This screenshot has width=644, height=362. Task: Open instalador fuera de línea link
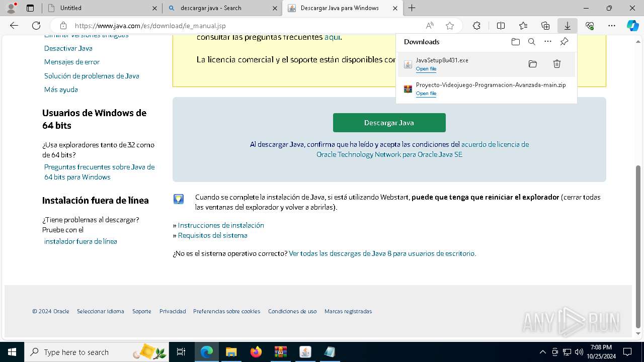80,241
